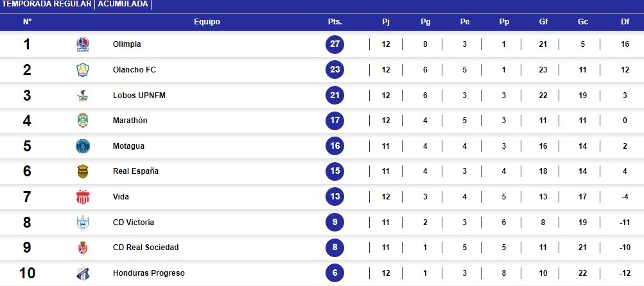644x286 pixels.
Task: Open the Olimpia team name link
Action: pyautogui.click(x=126, y=45)
